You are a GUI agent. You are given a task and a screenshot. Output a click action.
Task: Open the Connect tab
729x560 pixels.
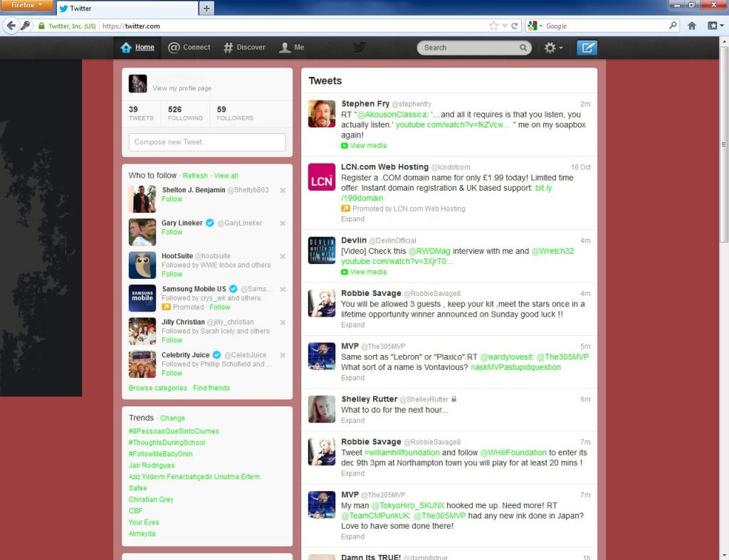click(x=189, y=48)
